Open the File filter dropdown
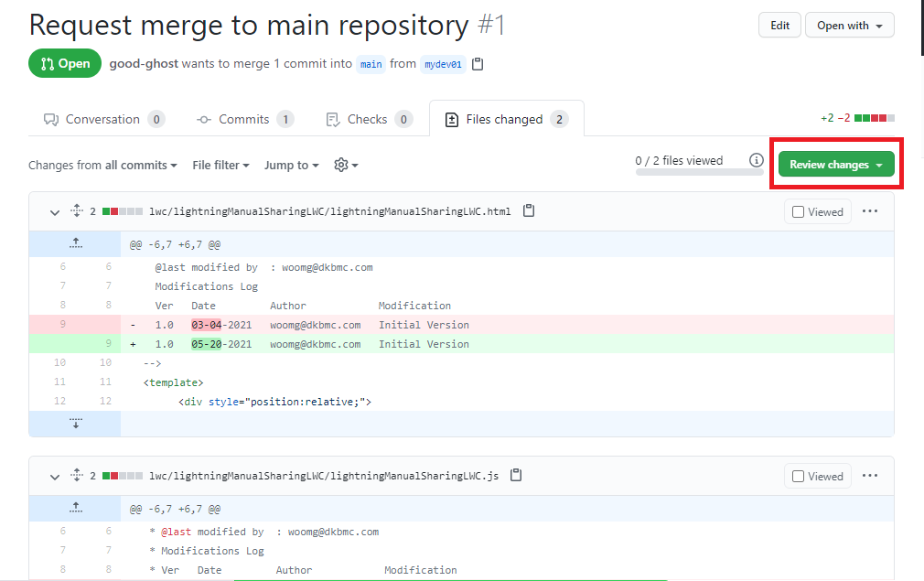 [220, 165]
